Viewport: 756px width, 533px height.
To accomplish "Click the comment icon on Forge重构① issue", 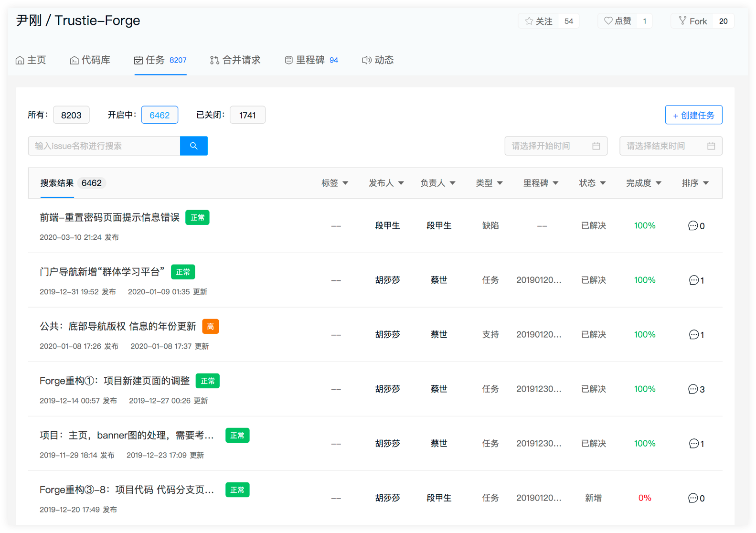I will [x=692, y=389].
